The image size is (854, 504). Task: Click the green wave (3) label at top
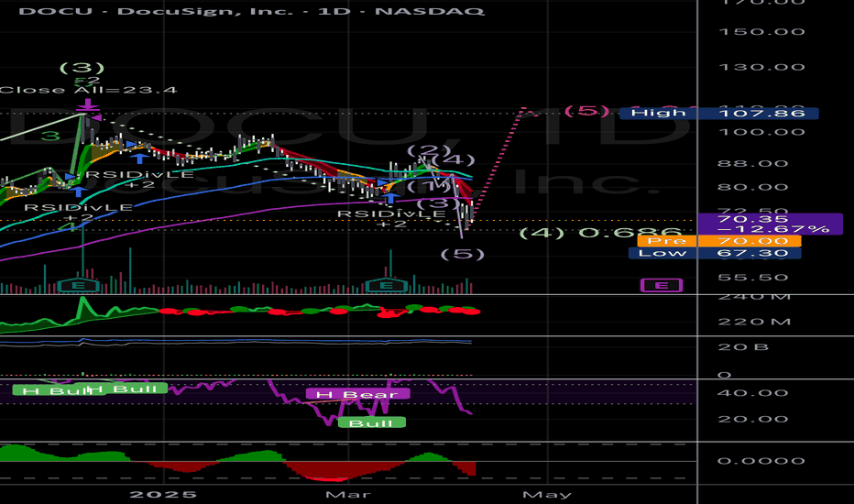click(x=82, y=68)
